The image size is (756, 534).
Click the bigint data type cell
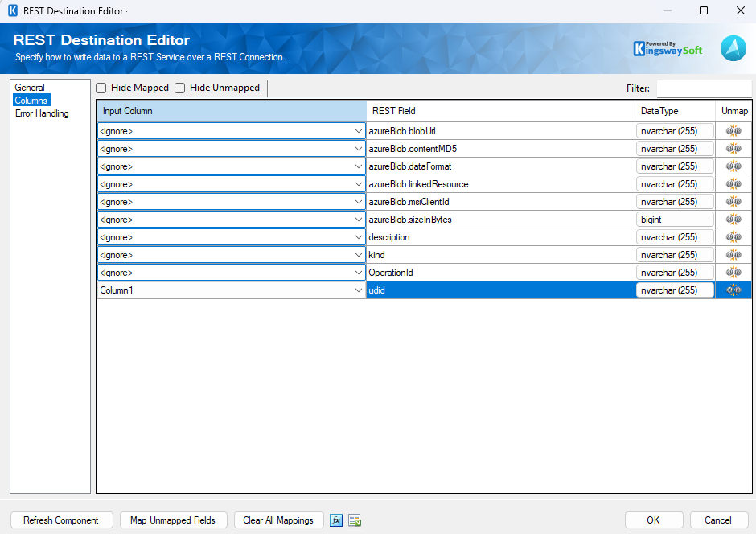coord(675,220)
